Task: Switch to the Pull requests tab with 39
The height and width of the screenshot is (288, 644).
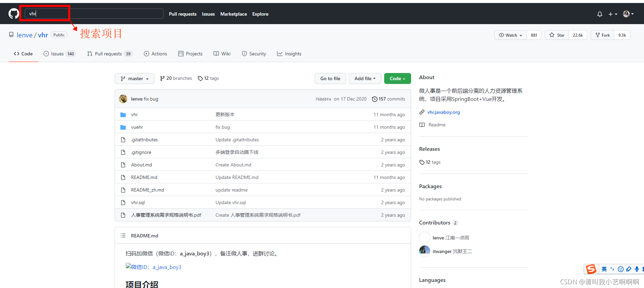Action: click(x=110, y=54)
